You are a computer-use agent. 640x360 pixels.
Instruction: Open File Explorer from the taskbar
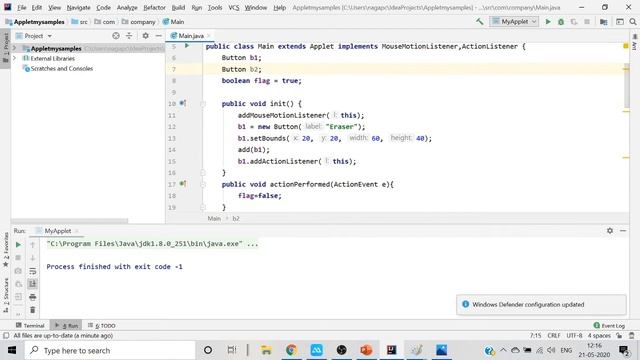click(266, 350)
